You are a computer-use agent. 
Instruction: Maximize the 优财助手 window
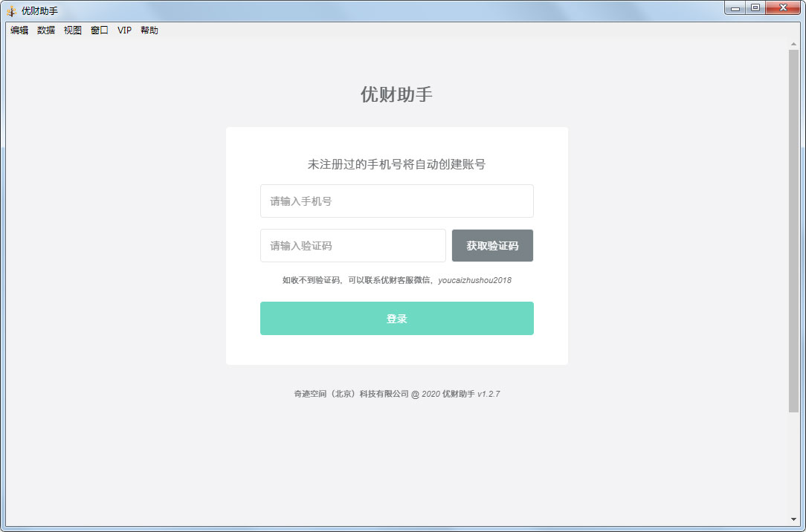pos(756,7)
